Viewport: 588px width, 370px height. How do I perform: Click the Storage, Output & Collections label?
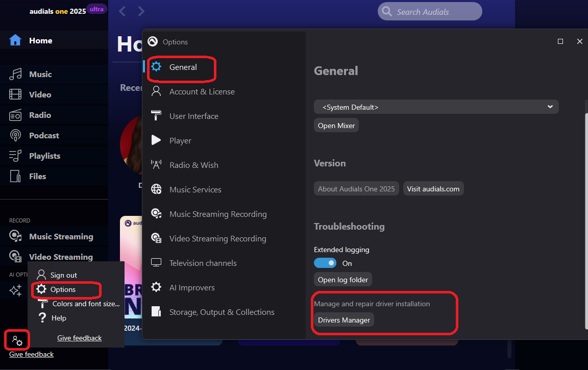(222, 312)
